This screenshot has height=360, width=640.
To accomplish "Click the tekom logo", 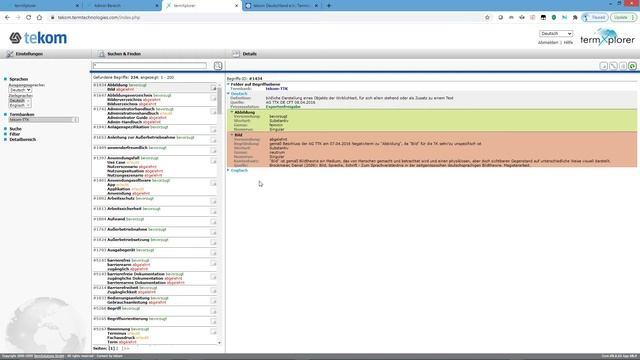I will click(x=38, y=38).
